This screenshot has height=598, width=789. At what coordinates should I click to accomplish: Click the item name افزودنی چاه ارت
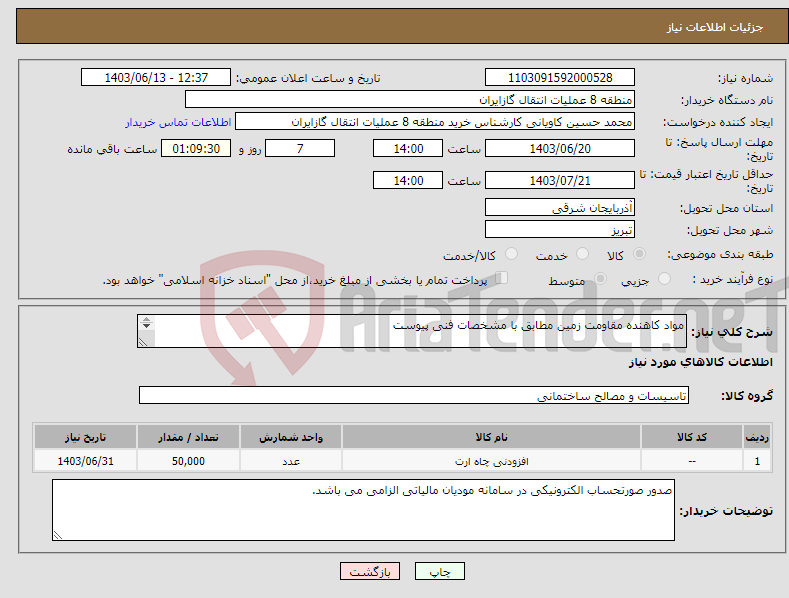click(x=491, y=461)
